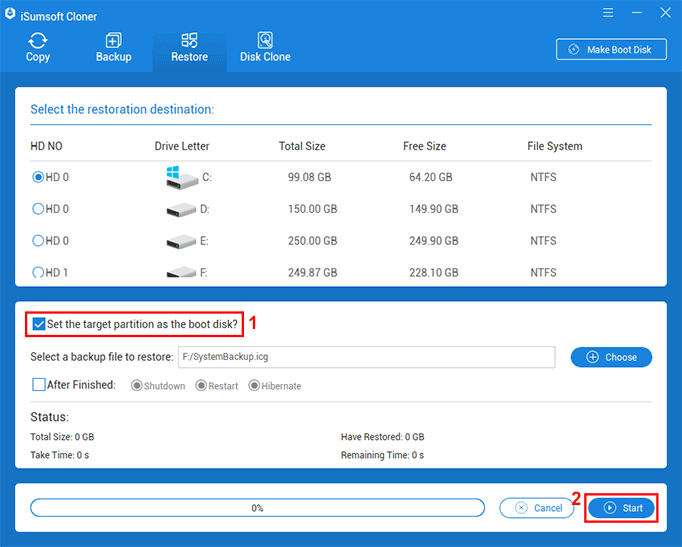Click Choose to pick backup file

[611, 357]
